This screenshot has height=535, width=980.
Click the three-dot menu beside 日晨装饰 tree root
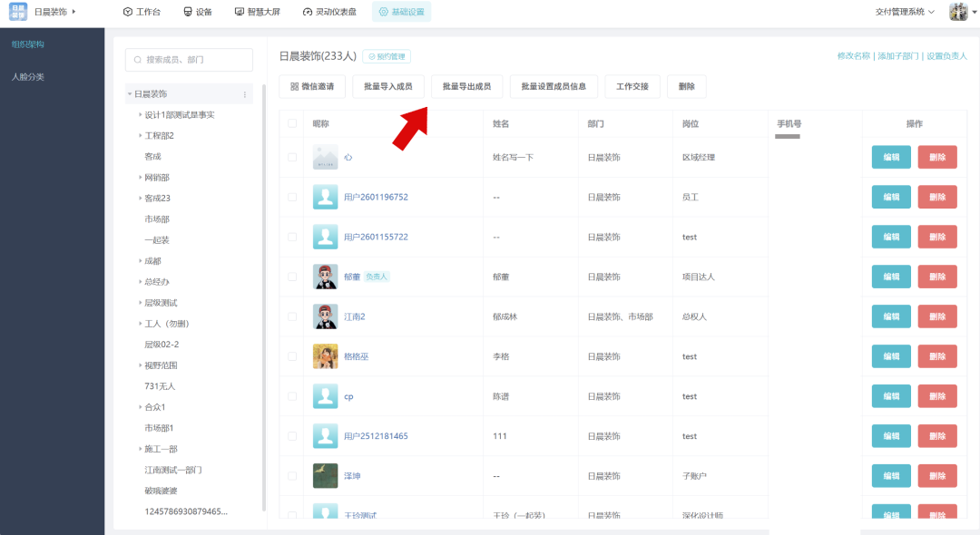click(x=245, y=94)
